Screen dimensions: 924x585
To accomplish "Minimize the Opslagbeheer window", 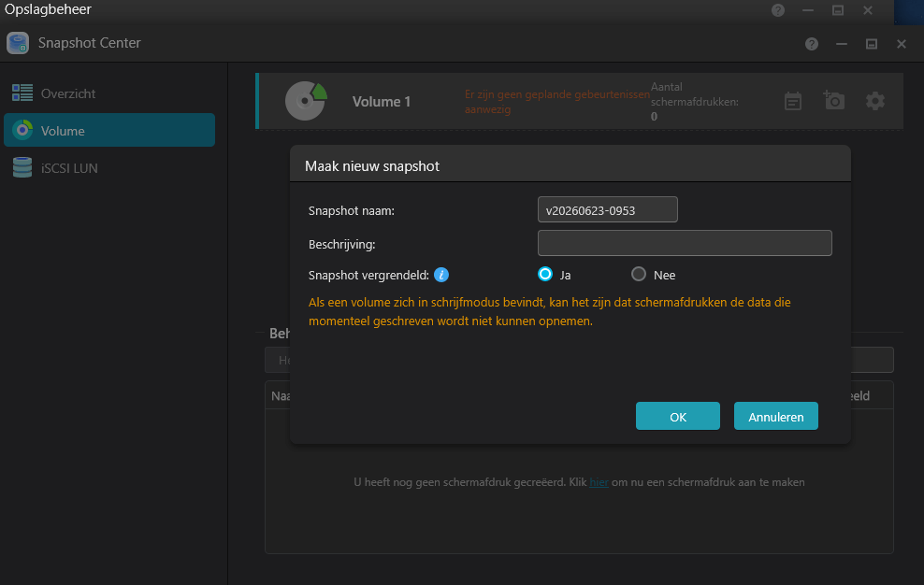I will (808, 10).
